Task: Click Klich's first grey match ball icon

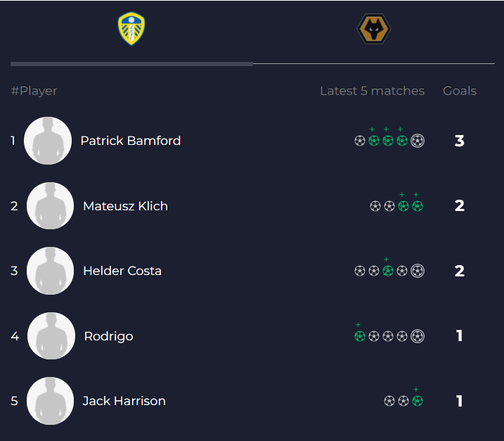Action: point(375,206)
